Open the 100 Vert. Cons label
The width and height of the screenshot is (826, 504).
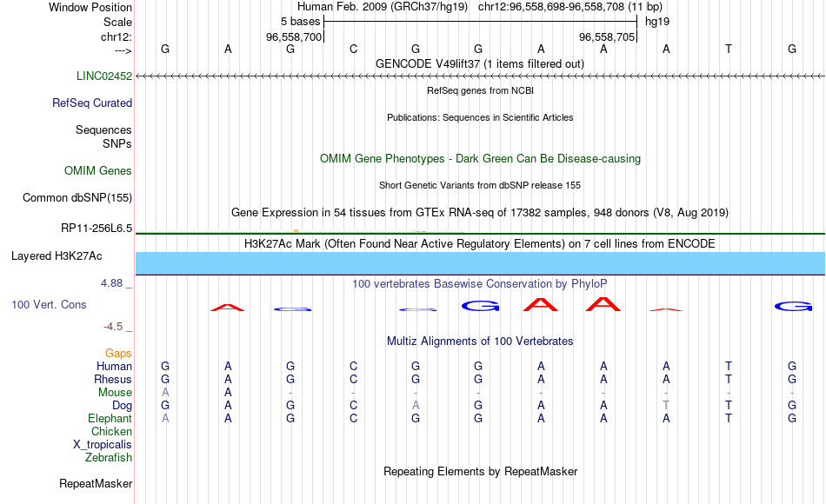coord(49,304)
